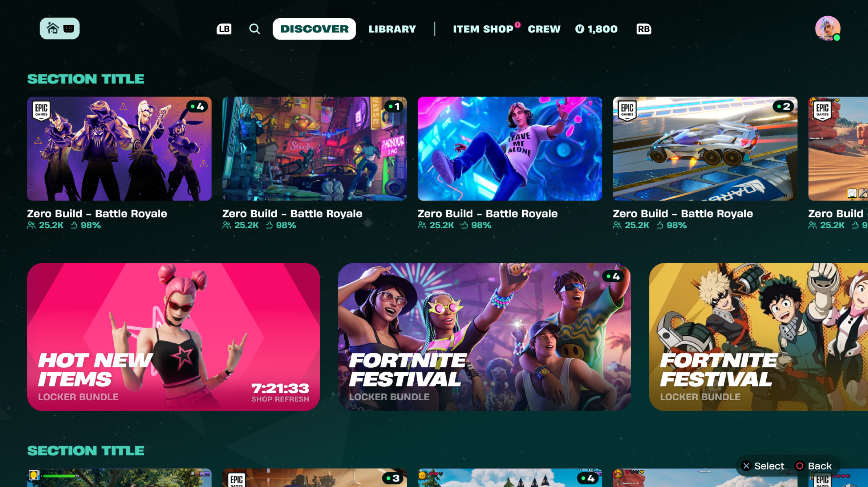Open search with the magnifier icon
868x487 pixels.
click(x=254, y=29)
